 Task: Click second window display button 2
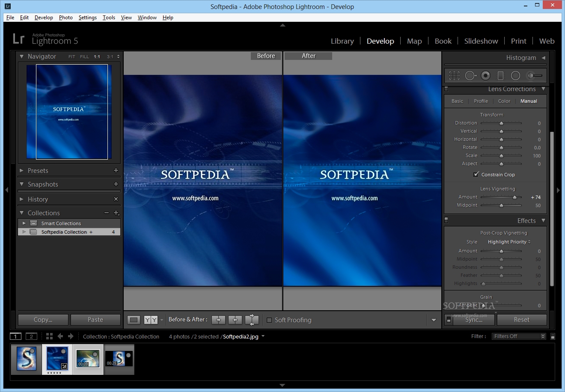pos(31,336)
